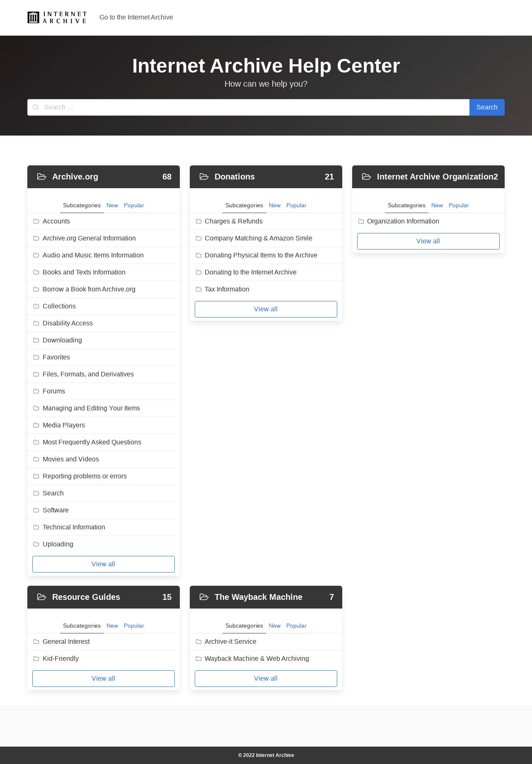Screen dimensions: 532x764
Task: Click the Internet Archive logo icon
Action: click(33, 17)
